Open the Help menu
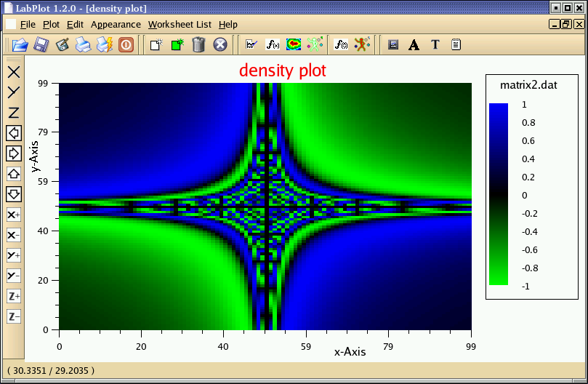 pyautogui.click(x=228, y=25)
